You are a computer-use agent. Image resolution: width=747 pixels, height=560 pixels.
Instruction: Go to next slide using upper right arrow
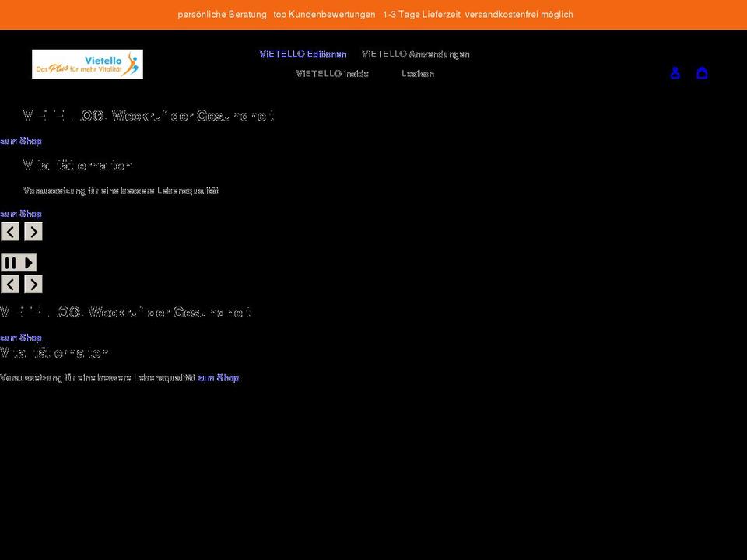point(33,232)
